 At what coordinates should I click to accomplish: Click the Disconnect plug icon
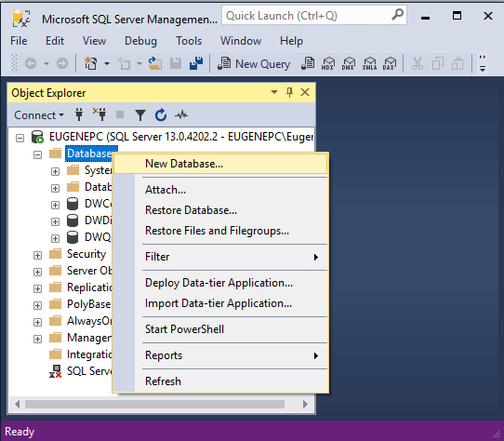click(100, 114)
